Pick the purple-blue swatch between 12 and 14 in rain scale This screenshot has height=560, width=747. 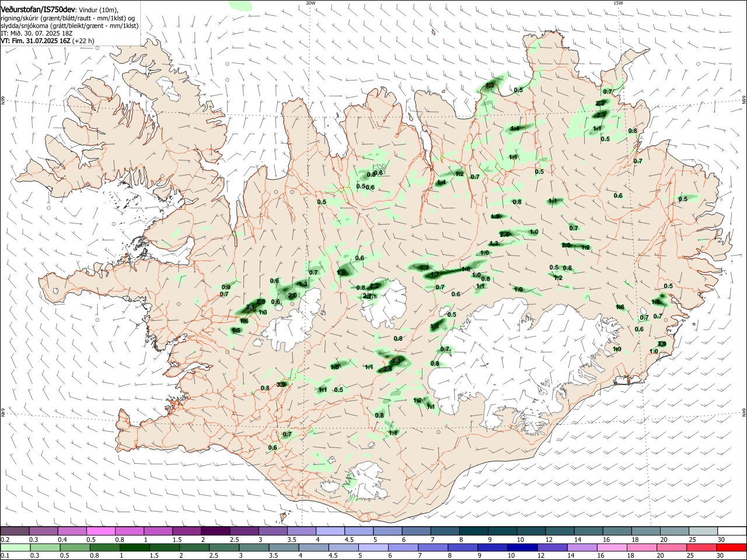point(552,547)
